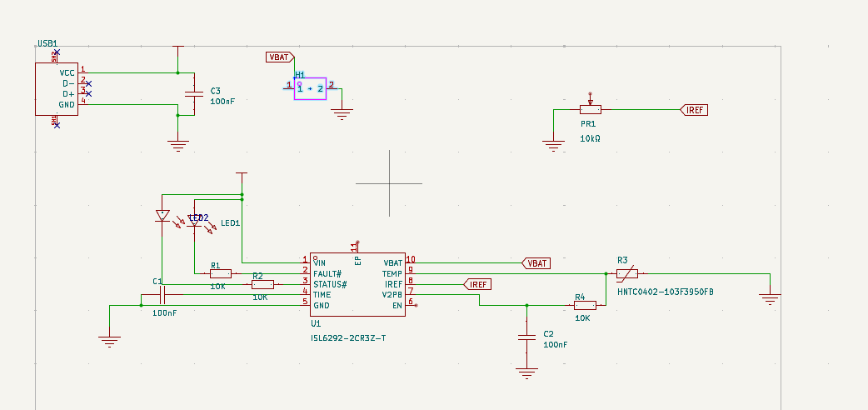Click the ground symbol right of R3
Image resolution: width=868 pixels, height=410 pixels.
(770, 297)
